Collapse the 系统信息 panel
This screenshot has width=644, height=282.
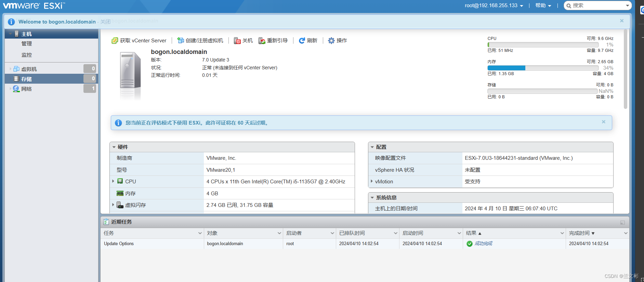[x=372, y=198]
